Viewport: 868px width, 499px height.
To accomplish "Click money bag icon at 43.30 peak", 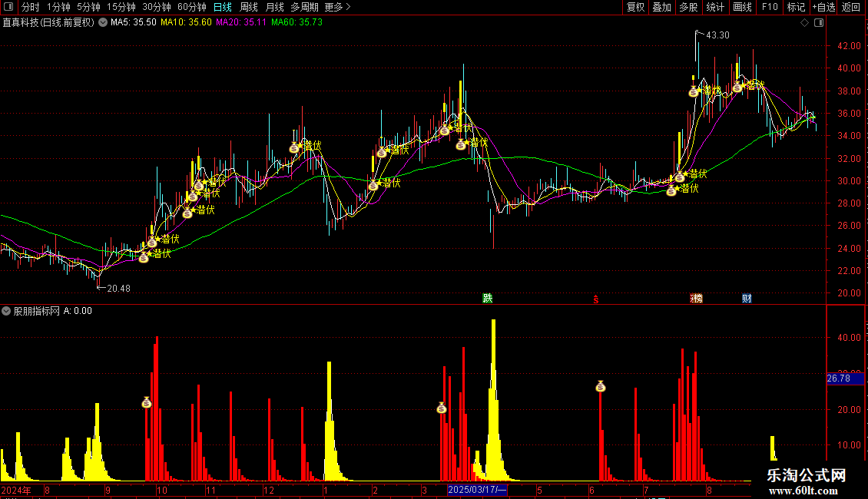I will pyautogui.click(x=693, y=92).
